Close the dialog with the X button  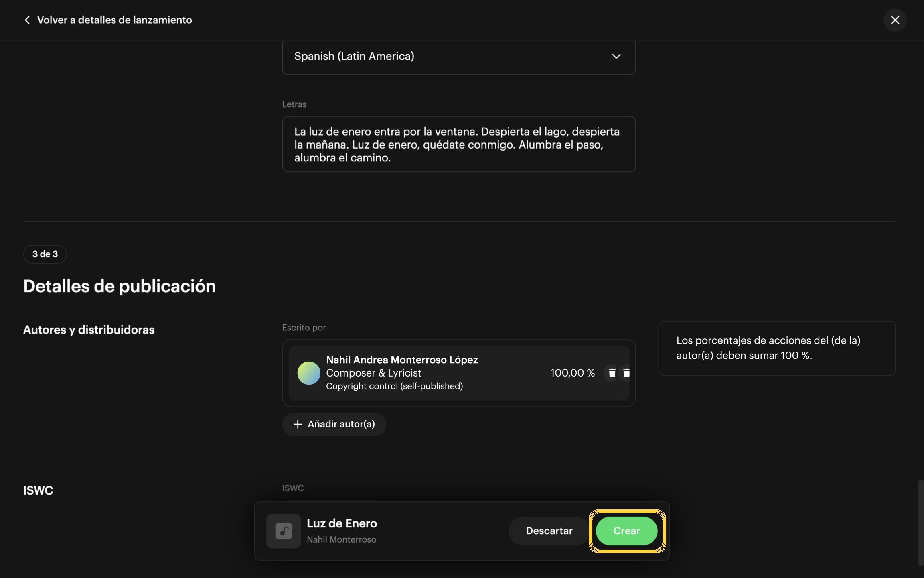pos(895,20)
